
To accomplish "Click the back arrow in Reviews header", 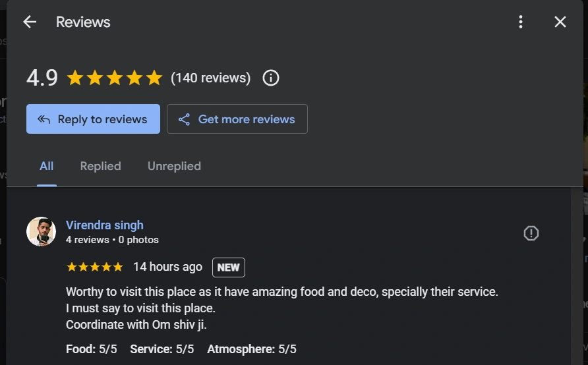I will pos(30,22).
